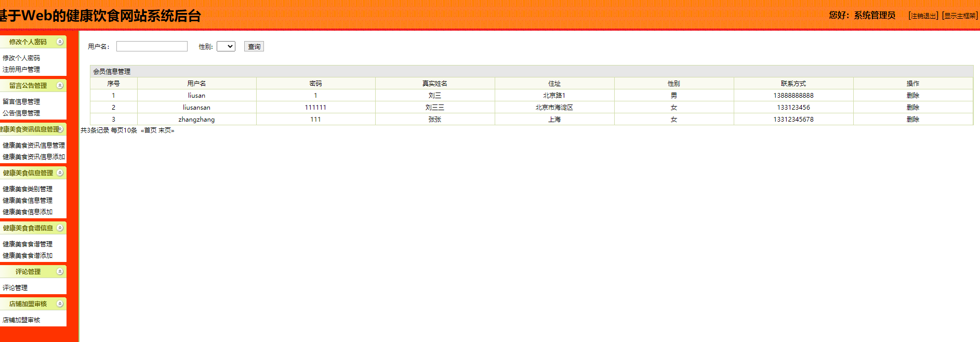Collapse the 留言公告管理 section chevron
Screen dimensions: 980x342
[x=60, y=85]
